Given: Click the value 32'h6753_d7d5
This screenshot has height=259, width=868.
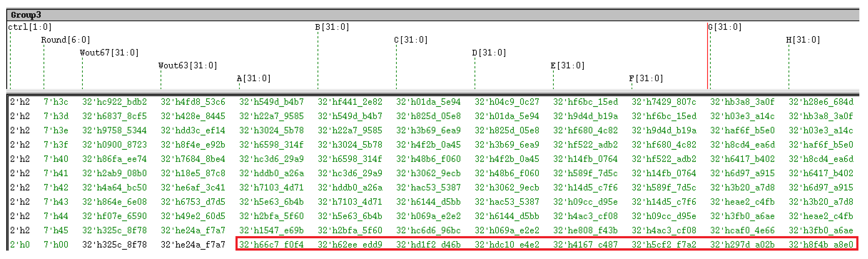Looking at the screenshot, I should click(193, 202).
